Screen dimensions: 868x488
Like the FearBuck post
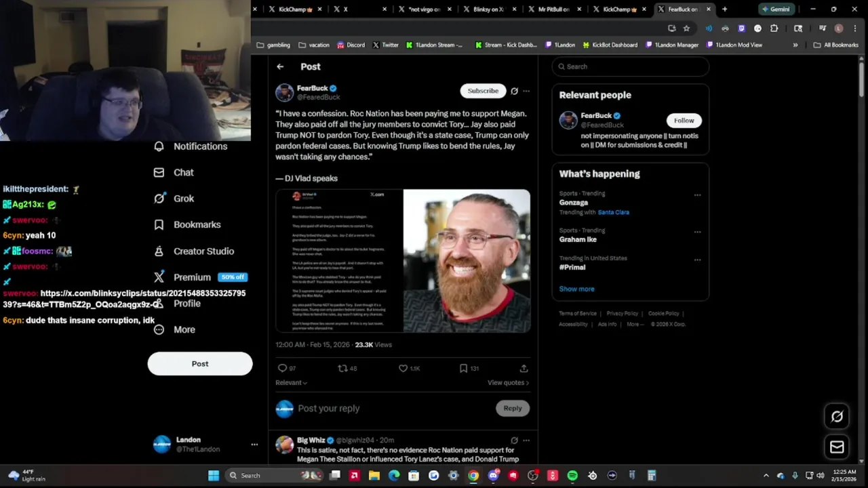[x=403, y=369]
